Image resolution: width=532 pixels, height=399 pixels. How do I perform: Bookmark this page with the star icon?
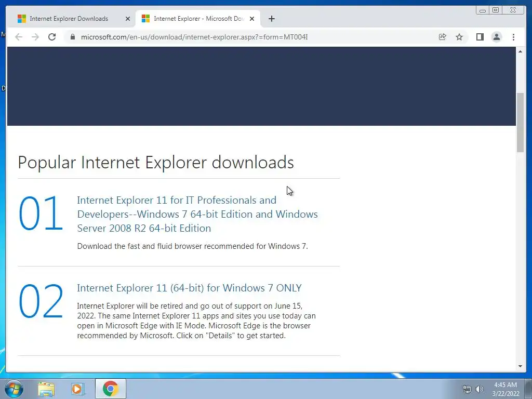coord(459,37)
